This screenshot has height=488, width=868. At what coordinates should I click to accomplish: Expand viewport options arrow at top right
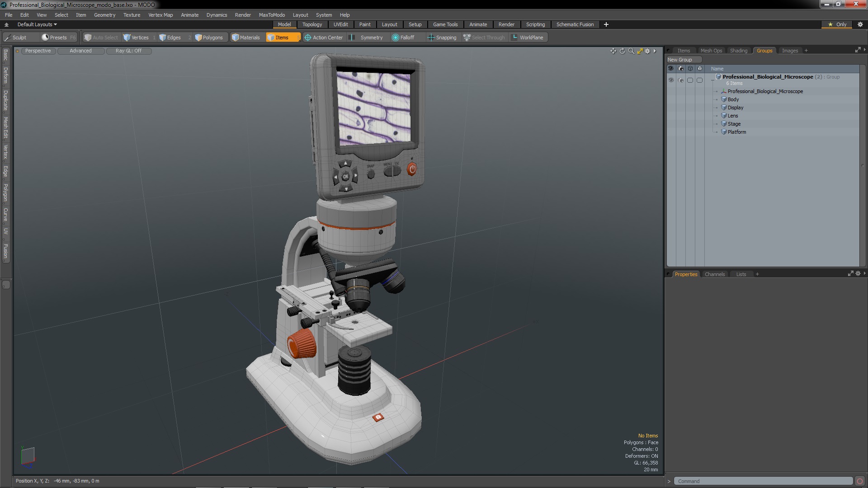(x=655, y=51)
